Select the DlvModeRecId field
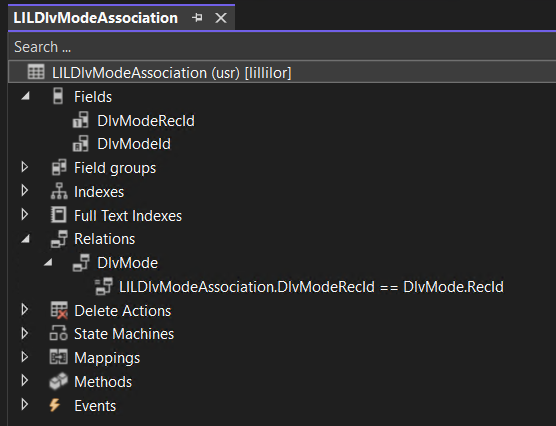556x426 pixels. (x=146, y=121)
